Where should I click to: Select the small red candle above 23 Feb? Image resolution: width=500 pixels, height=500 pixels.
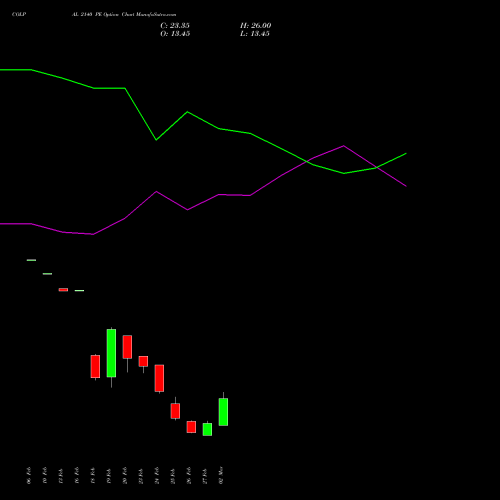click(143, 361)
